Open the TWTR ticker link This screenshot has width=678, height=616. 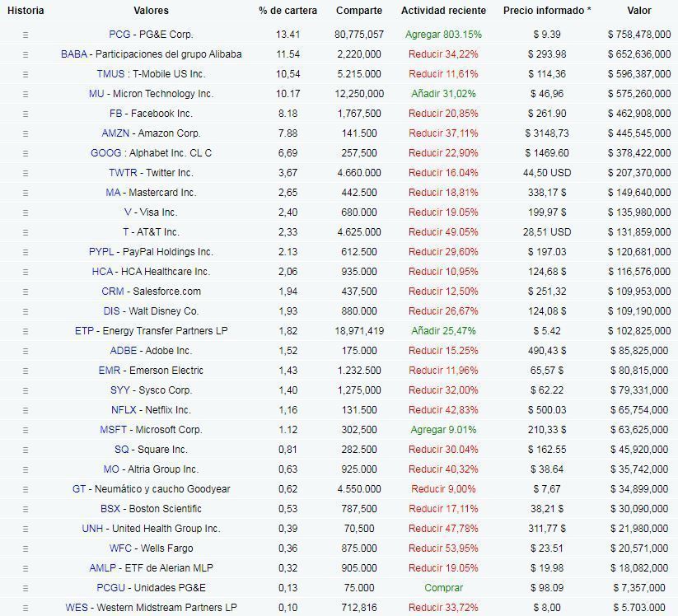point(123,173)
